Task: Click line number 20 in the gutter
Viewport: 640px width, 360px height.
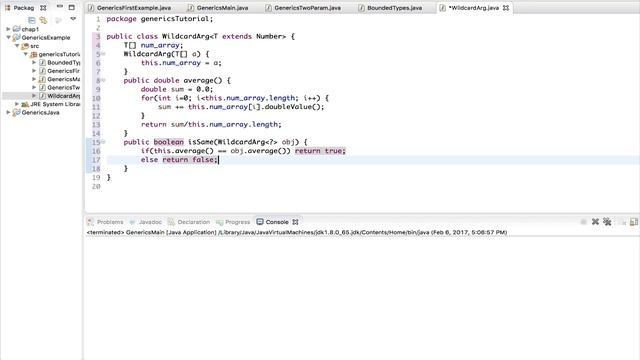Action: [96, 186]
